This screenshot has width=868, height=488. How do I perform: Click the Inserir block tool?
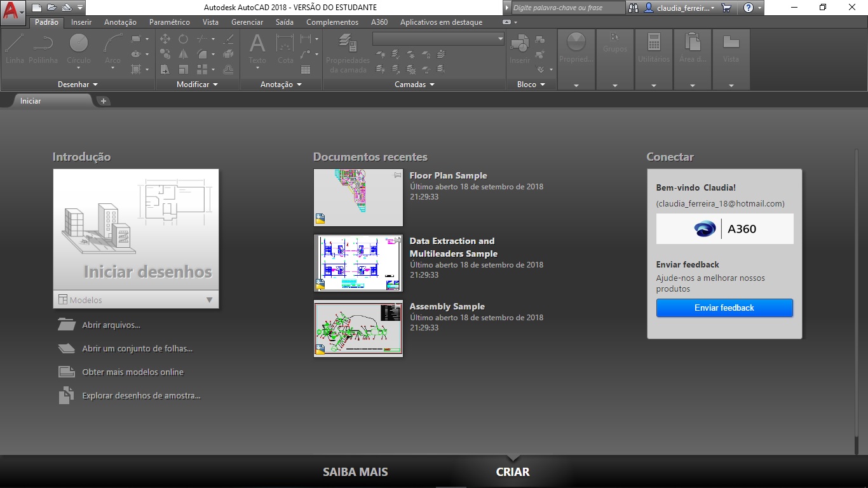(x=520, y=49)
